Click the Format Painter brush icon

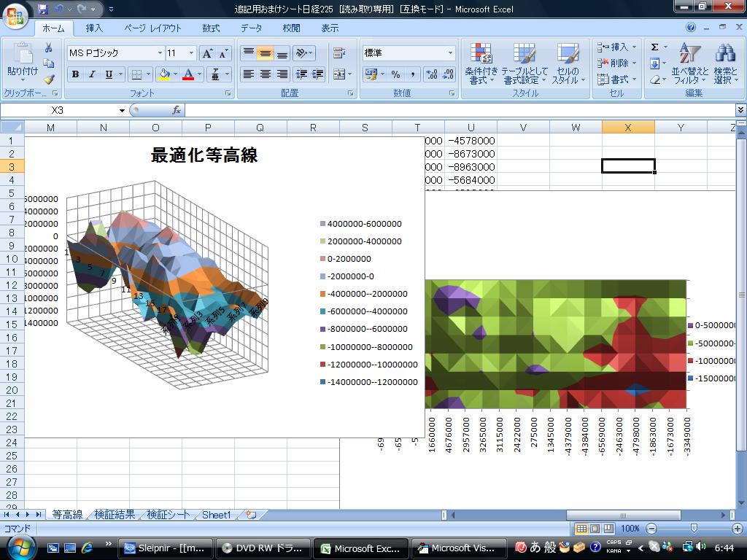49,80
